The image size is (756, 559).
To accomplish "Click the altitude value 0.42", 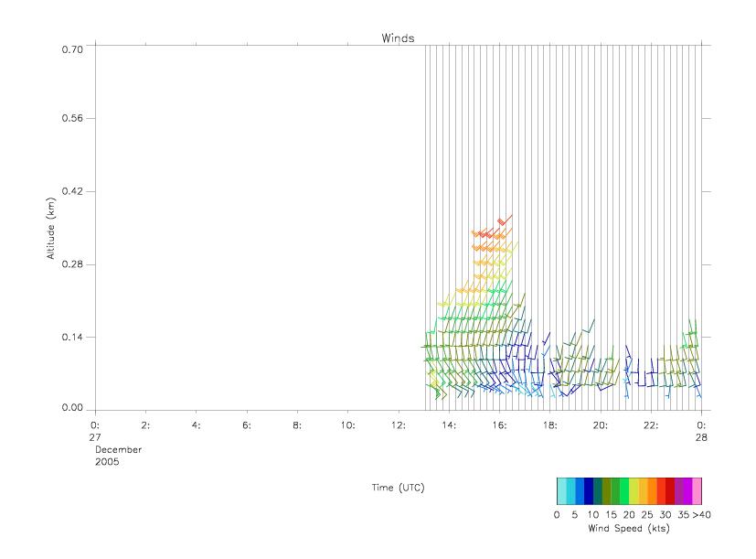I will tap(72, 191).
